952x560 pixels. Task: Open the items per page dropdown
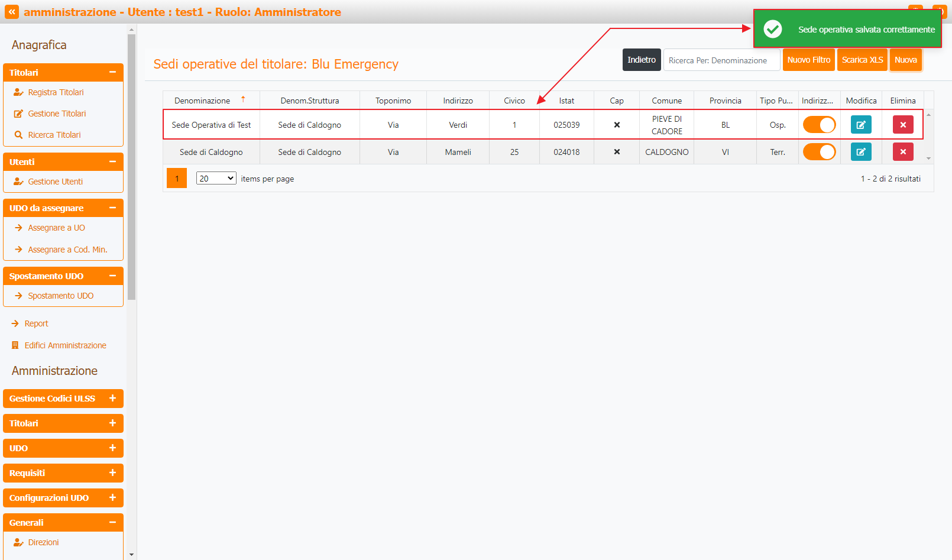click(216, 178)
